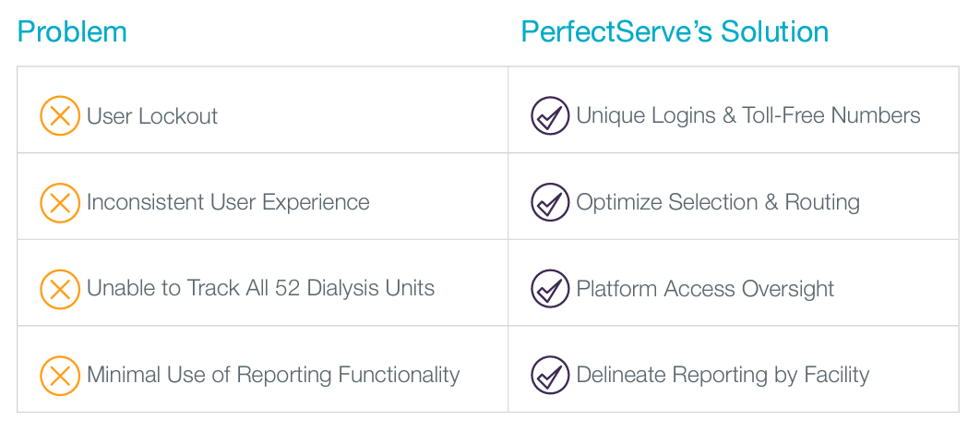Image resolution: width=980 pixels, height=432 pixels.
Task: Click the checkmark icon beside Unique Logins
Action: (550, 115)
